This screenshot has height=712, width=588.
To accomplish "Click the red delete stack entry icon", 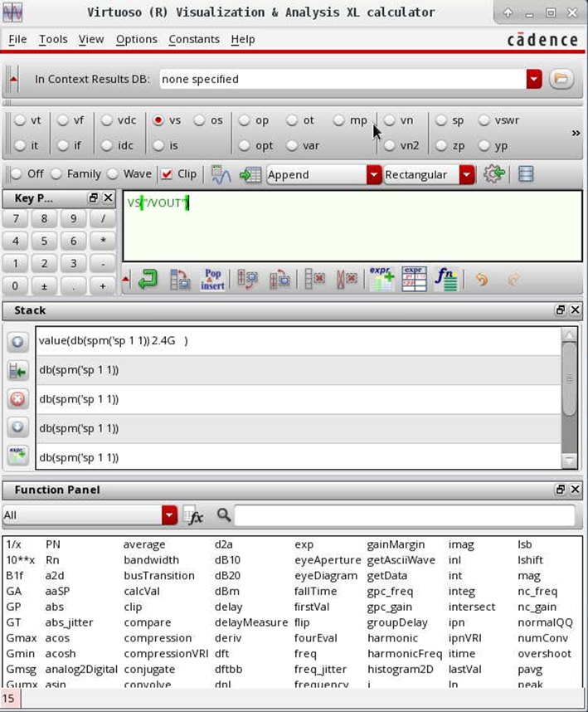I will pos(17,399).
